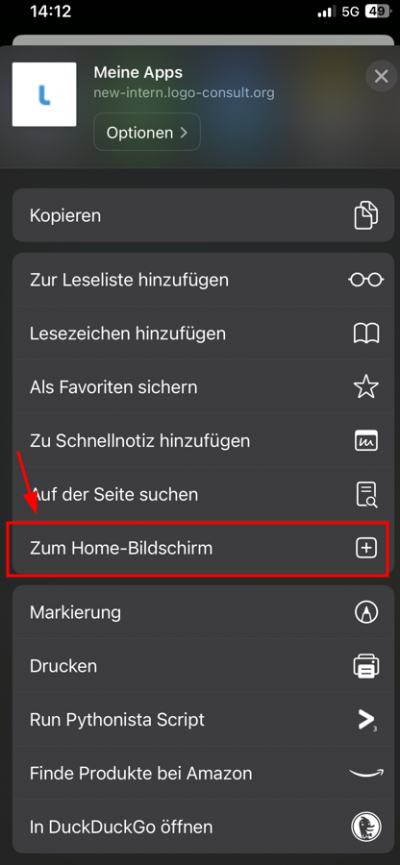400x865 pixels.
Task: Tap the Kopieren action row
Action: (200, 215)
